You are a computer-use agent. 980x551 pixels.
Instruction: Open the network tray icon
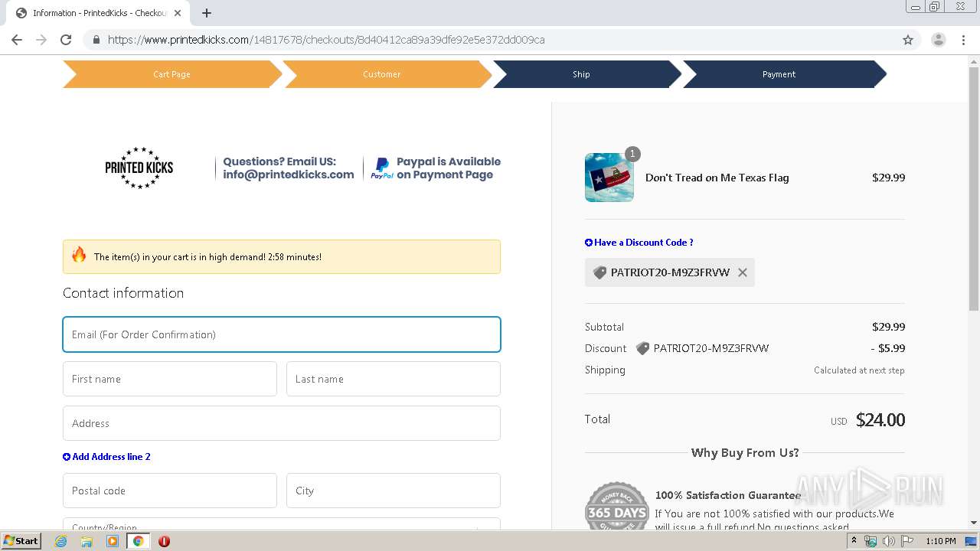[871, 541]
